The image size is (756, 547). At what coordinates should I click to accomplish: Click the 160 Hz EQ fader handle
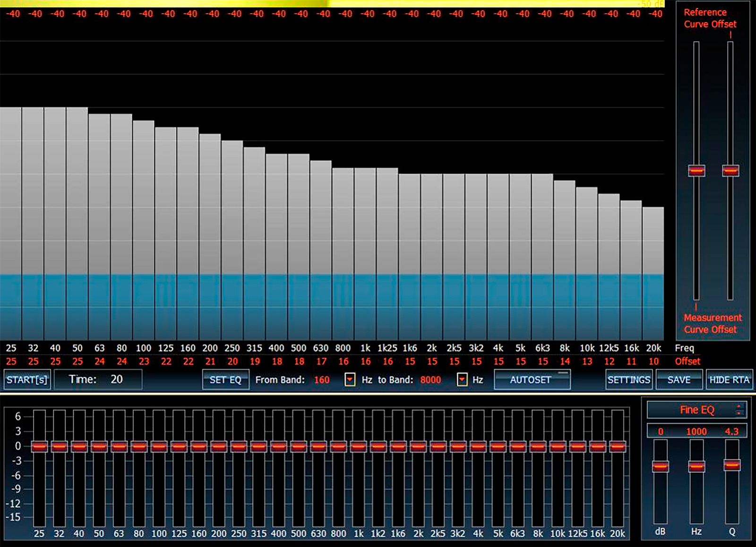click(199, 446)
